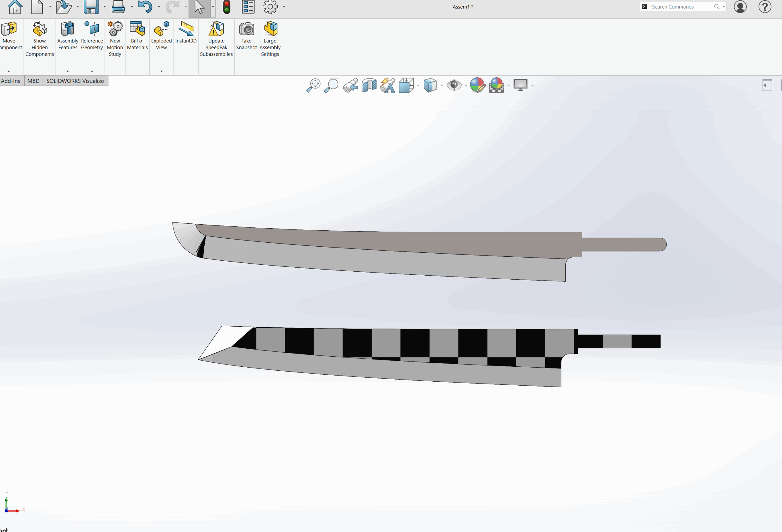The width and height of the screenshot is (782, 532).
Task: Switch to the MBD tab
Action: pyautogui.click(x=33, y=81)
